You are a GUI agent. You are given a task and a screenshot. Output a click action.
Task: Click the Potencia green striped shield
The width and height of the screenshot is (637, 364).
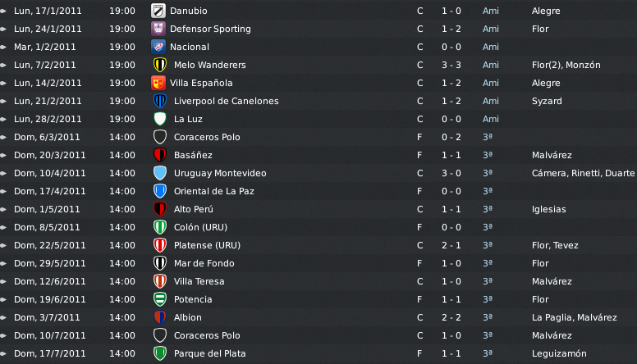(160, 299)
